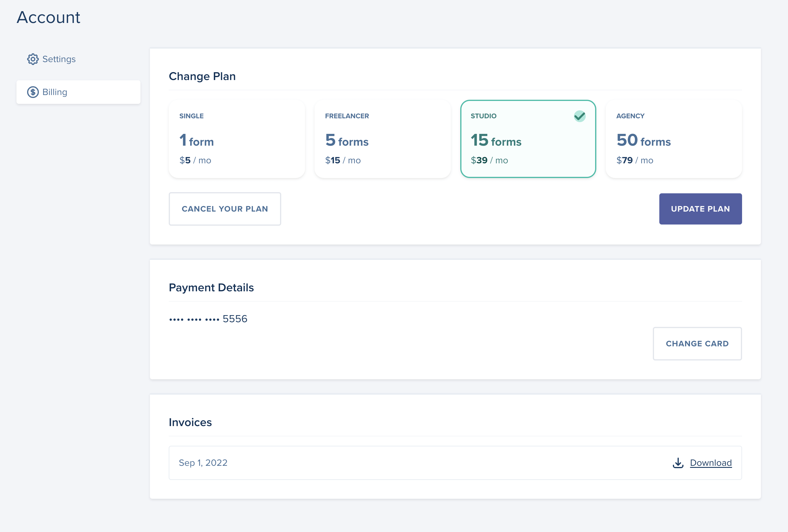Click the download icon next to Download

tap(678, 463)
